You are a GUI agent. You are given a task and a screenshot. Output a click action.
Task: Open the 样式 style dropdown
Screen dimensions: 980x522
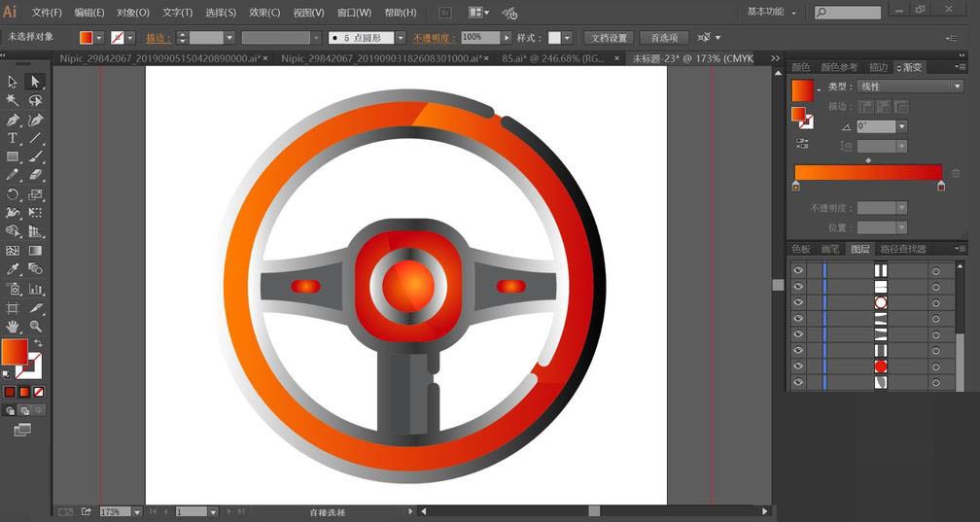pos(567,38)
